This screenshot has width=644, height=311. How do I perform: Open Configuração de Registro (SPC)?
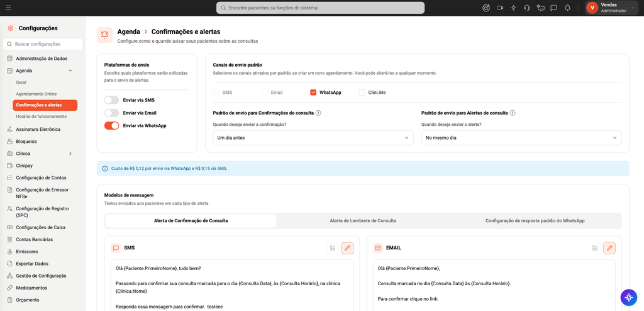[41, 212]
